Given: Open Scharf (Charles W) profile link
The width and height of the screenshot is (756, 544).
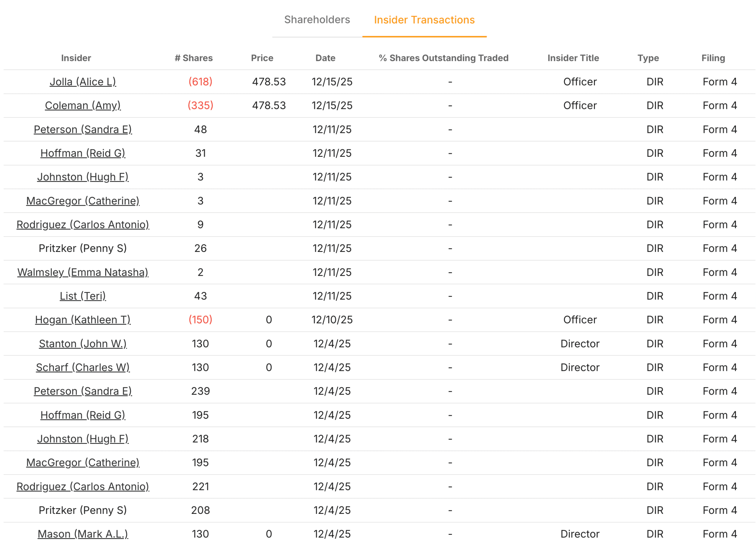Looking at the screenshot, I should click(83, 367).
